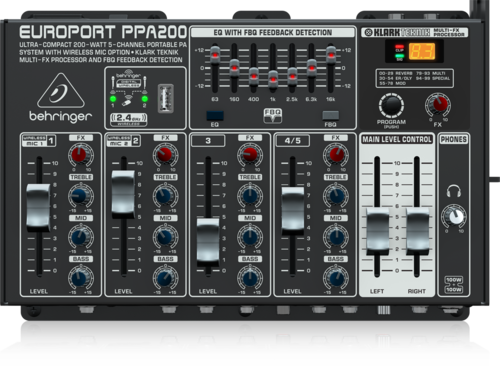Click the wireless channel 2 green LED
Viewport: 500px width, 366px height.
(145, 99)
